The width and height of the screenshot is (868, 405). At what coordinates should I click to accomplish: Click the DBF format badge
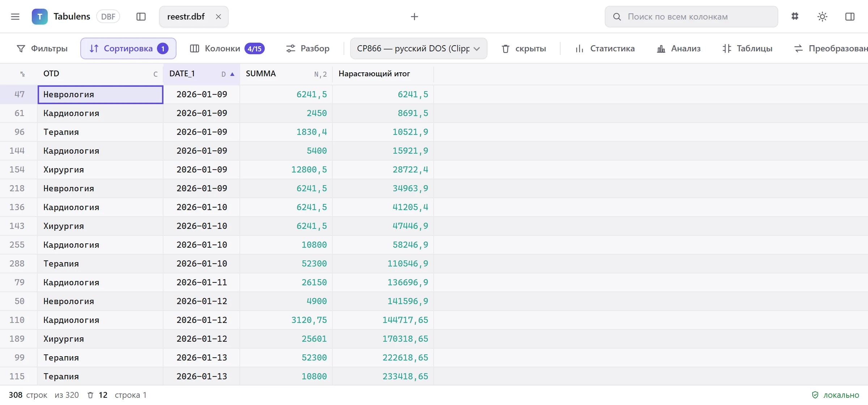click(108, 17)
